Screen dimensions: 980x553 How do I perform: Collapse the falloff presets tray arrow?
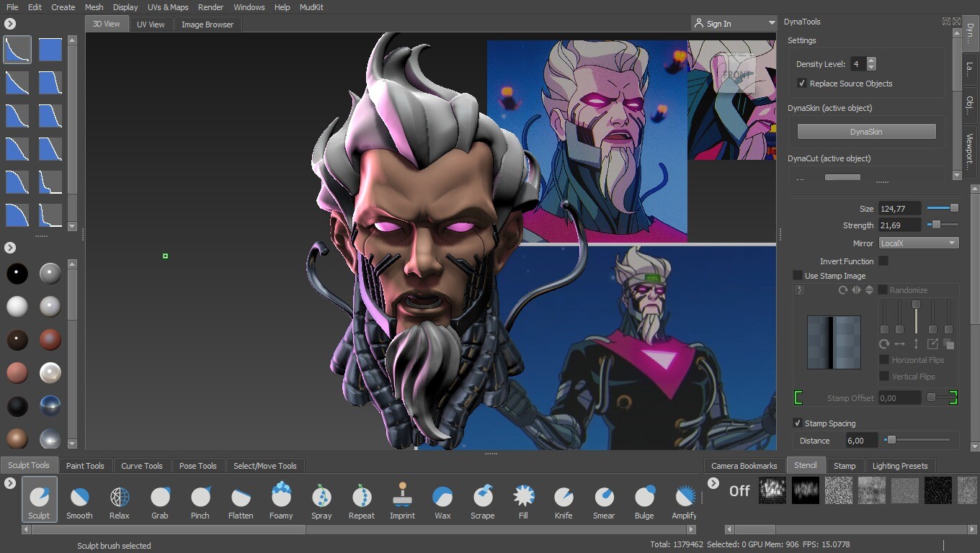click(x=10, y=24)
